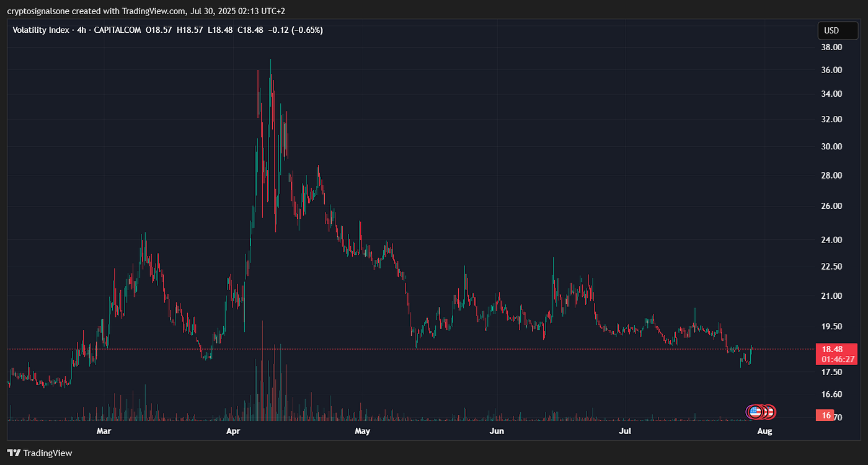Screen dimensions: 868x465
Task: Click the 16.60 price axis label
Action: pyautogui.click(x=832, y=394)
